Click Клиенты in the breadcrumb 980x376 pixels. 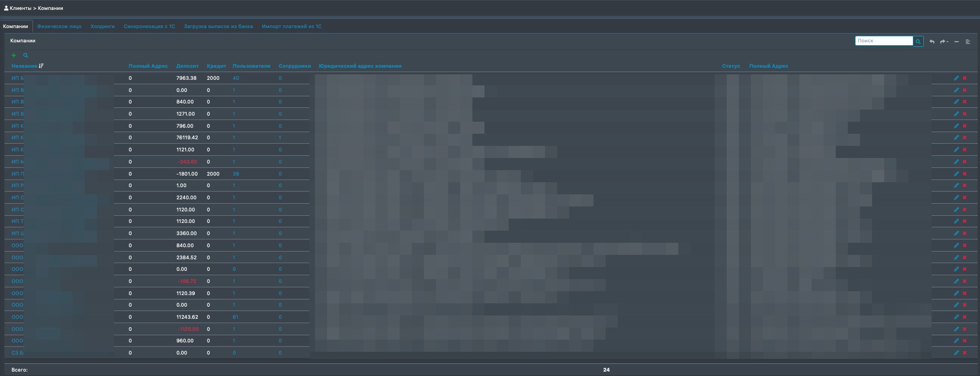pos(20,8)
